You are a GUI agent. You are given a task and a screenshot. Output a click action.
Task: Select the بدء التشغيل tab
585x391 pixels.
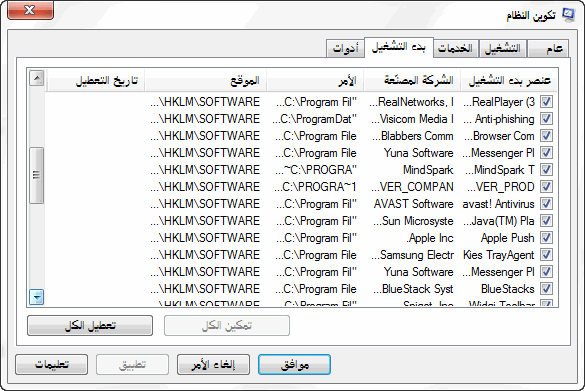[x=399, y=47]
